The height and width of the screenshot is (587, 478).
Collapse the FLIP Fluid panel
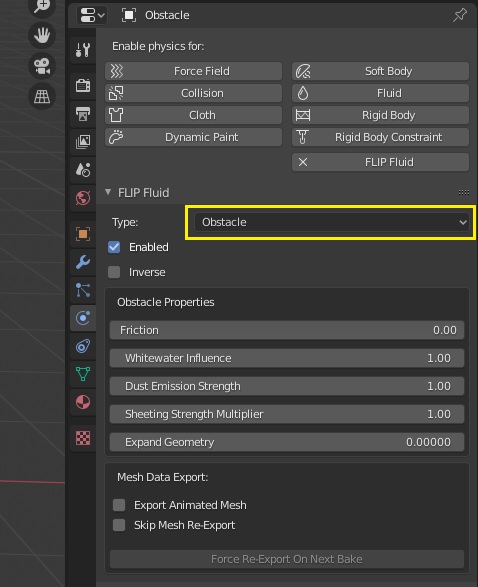click(x=108, y=192)
